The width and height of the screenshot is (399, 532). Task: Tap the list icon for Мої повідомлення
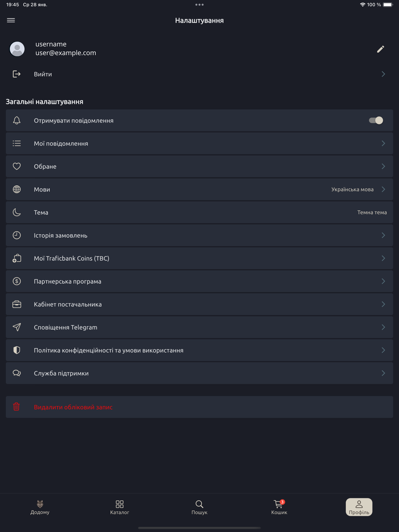tap(17, 143)
